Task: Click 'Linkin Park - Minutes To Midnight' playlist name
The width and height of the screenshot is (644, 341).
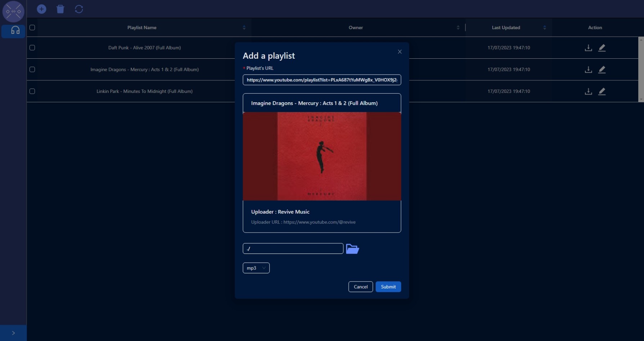Action: click(x=144, y=91)
